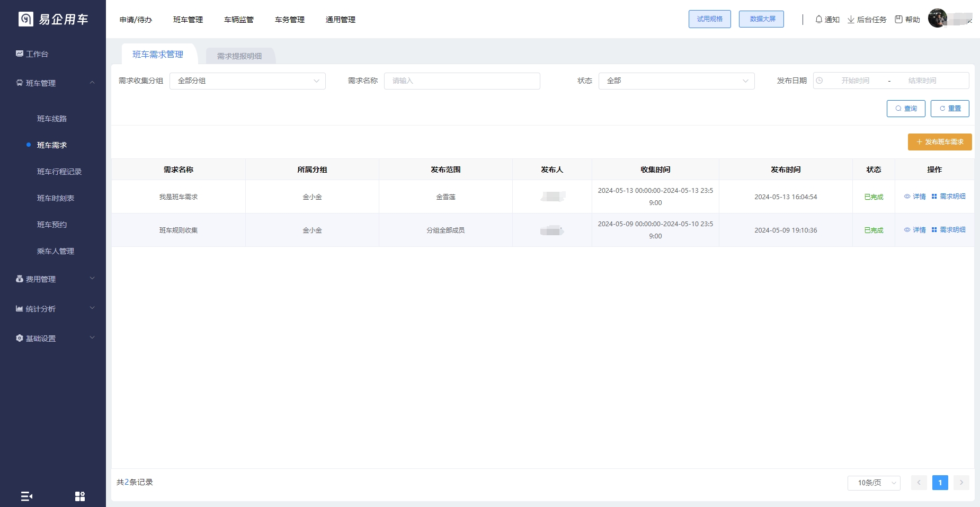Viewport: 980px width, 507px height.
Task: Open 通知 bell notifications
Action: click(827, 20)
